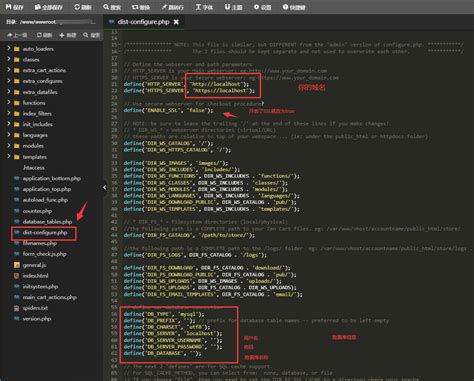This screenshot has height=381, width=474.
Task: Place cursor on the DB_SERVER_USERNAME define line
Action: point(173,340)
